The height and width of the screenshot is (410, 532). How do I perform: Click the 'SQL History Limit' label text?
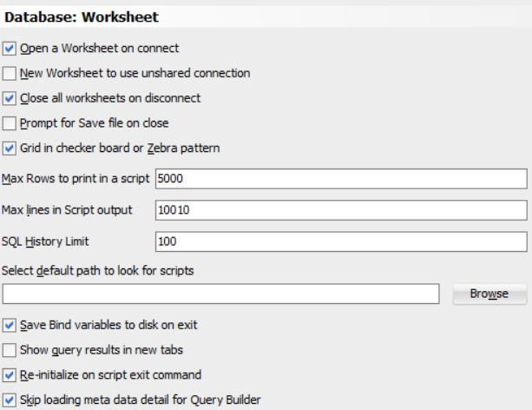(44, 241)
